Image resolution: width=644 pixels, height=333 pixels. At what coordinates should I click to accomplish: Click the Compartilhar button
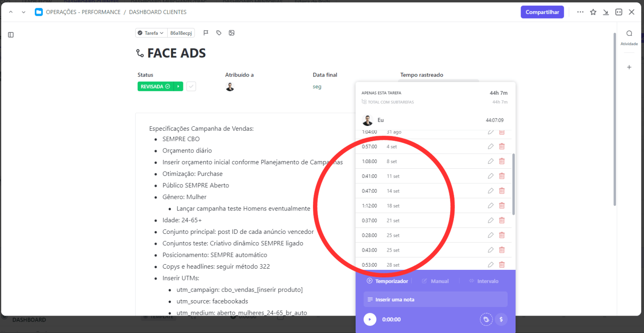[542, 12]
